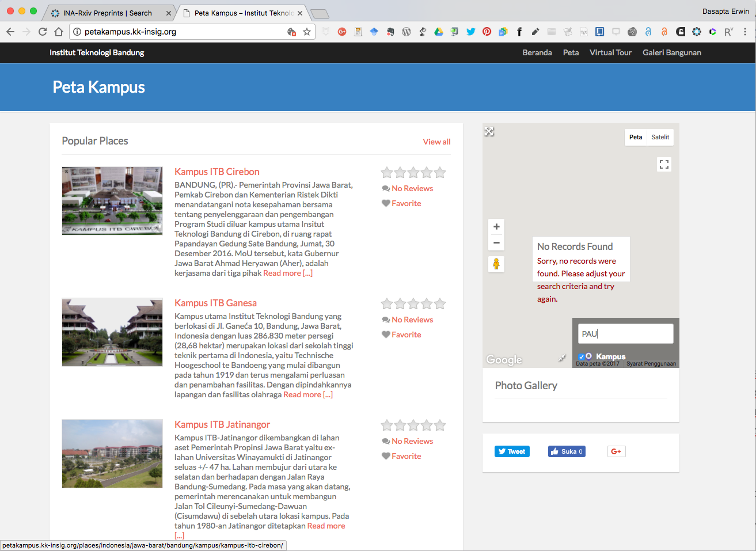Zoom out on the map
Image resolution: width=756 pixels, height=551 pixels.
pyautogui.click(x=496, y=242)
